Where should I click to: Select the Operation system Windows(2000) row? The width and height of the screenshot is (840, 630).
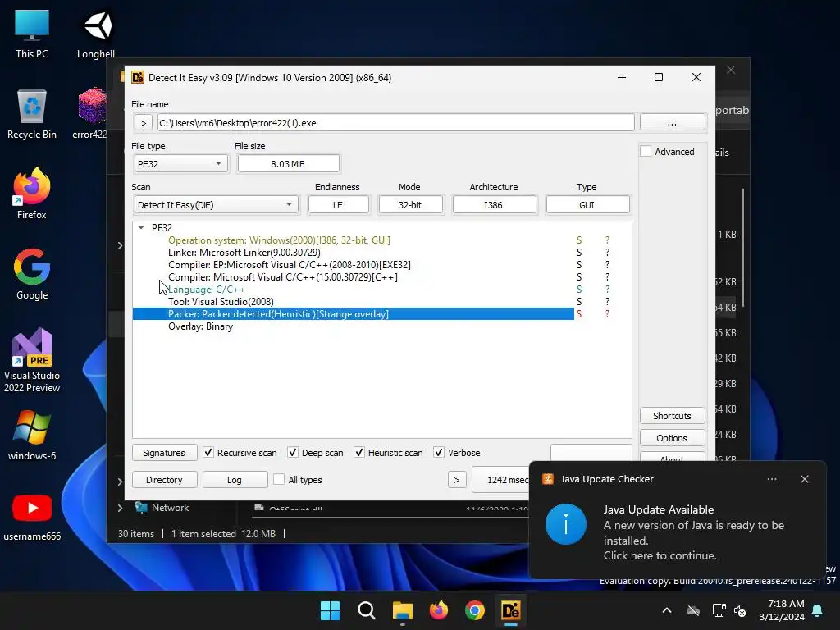click(x=354, y=240)
